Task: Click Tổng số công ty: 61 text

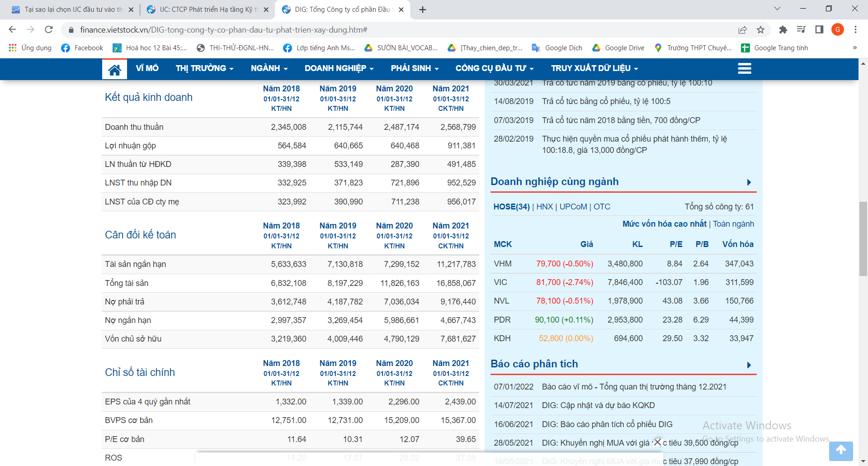Action: tap(719, 207)
